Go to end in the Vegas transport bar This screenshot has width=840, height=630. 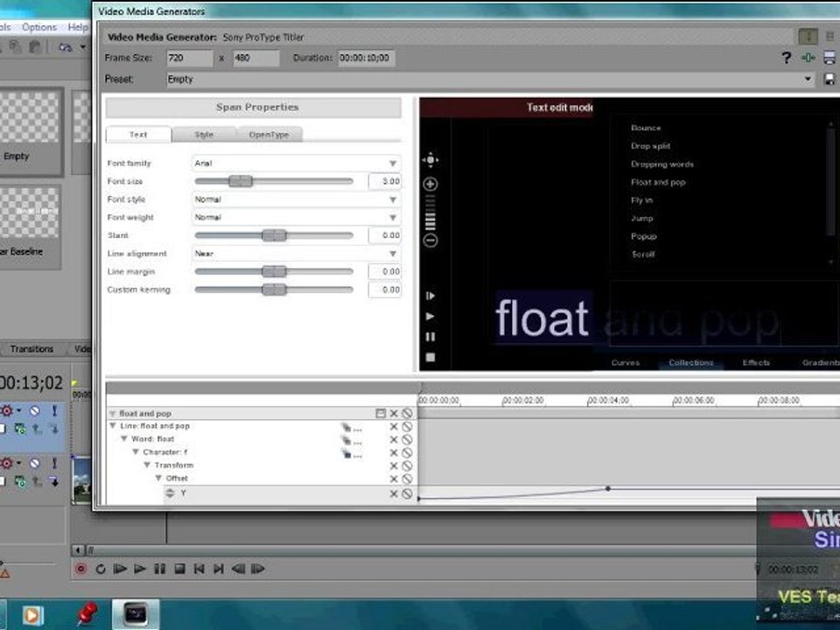[219, 569]
